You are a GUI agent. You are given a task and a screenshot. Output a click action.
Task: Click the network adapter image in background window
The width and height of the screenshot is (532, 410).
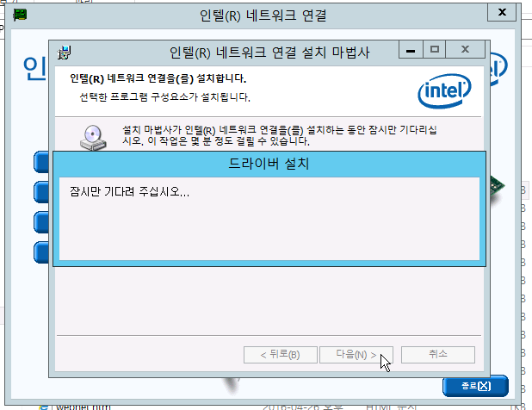pyautogui.click(x=497, y=189)
